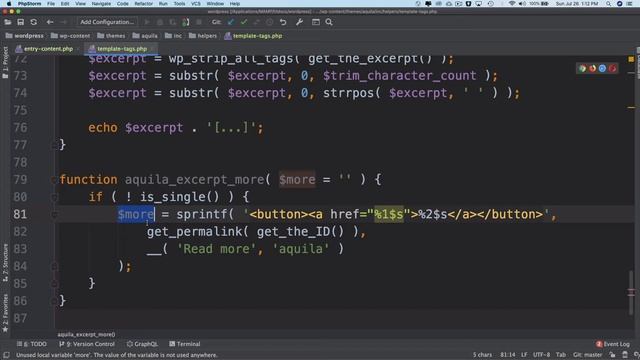Open the VCS menu
This screenshot has height=360, width=640.
point(196,4)
